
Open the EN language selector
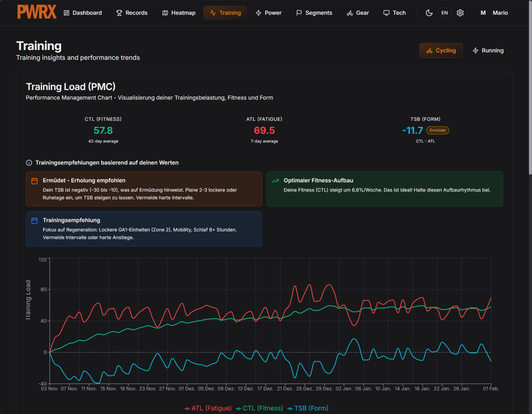click(444, 13)
